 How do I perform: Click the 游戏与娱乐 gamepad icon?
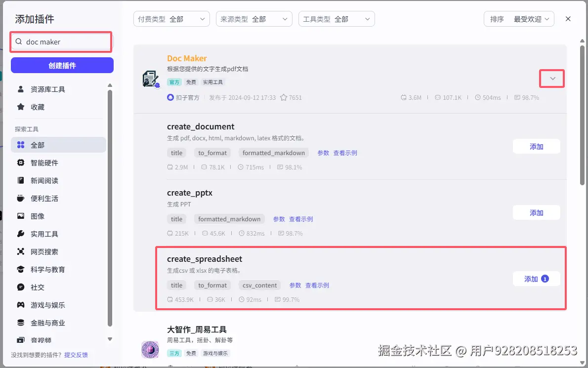pyautogui.click(x=21, y=305)
